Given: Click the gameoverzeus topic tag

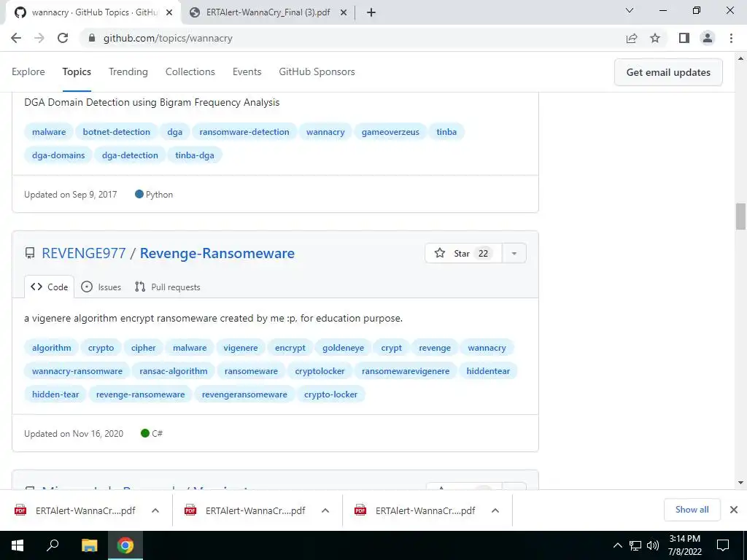Looking at the screenshot, I should (391, 132).
